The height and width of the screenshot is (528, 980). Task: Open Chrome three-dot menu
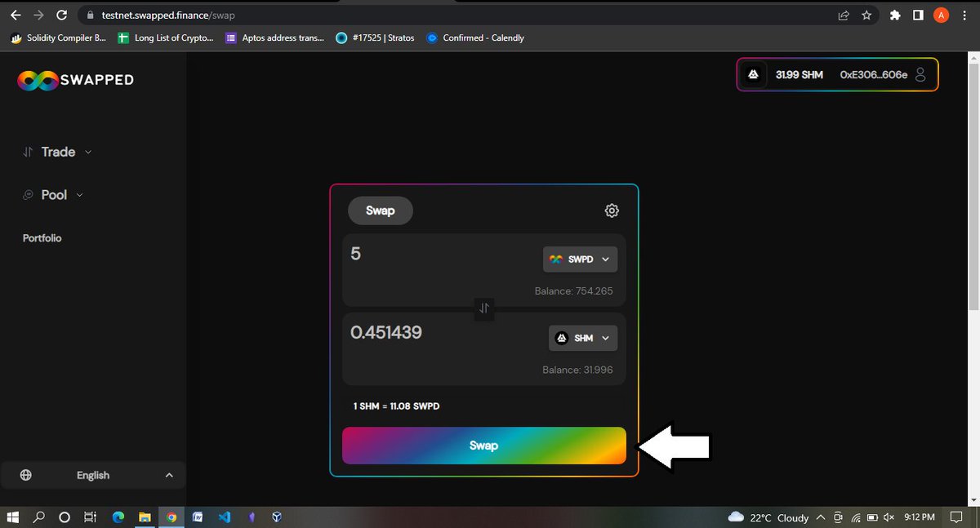coord(964,15)
